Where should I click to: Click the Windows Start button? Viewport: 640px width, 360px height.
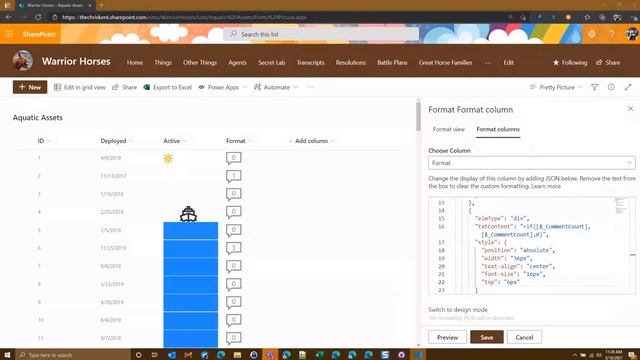point(7,355)
